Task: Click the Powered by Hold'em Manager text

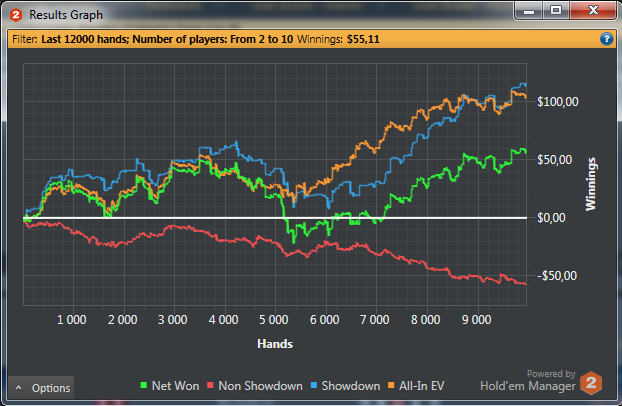Action: click(x=528, y=380)
